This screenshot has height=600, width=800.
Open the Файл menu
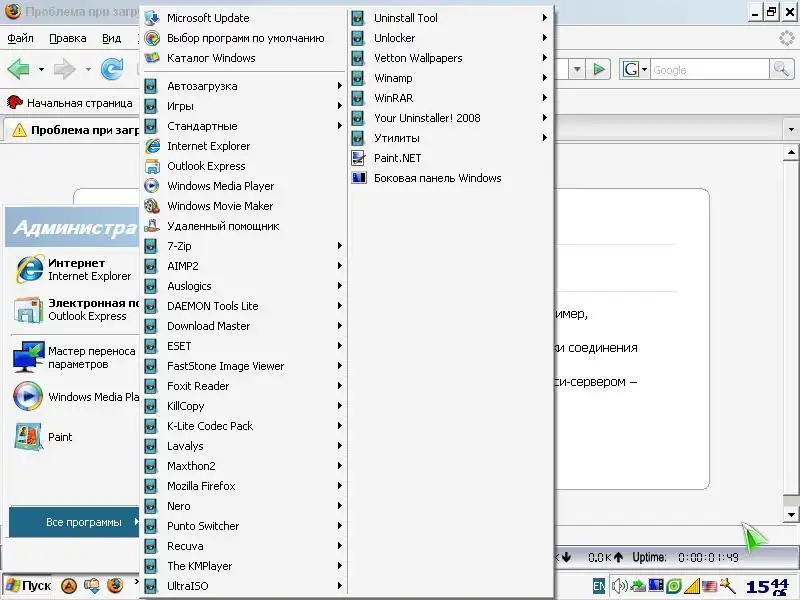[x=20, y=38]
